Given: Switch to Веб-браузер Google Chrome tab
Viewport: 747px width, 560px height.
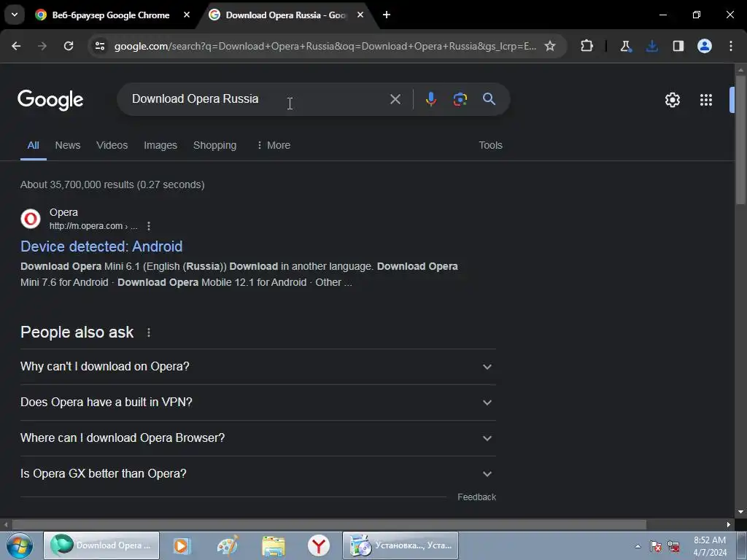Looking at the screenshot, I should [111, 15].
